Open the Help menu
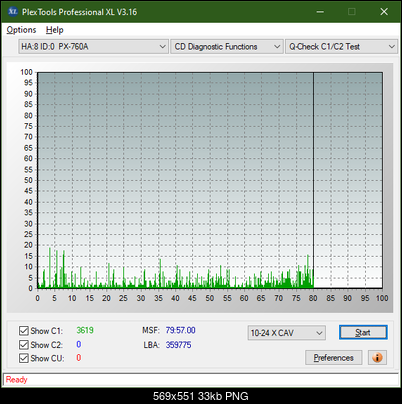402x404 pixels. (55, 30)
